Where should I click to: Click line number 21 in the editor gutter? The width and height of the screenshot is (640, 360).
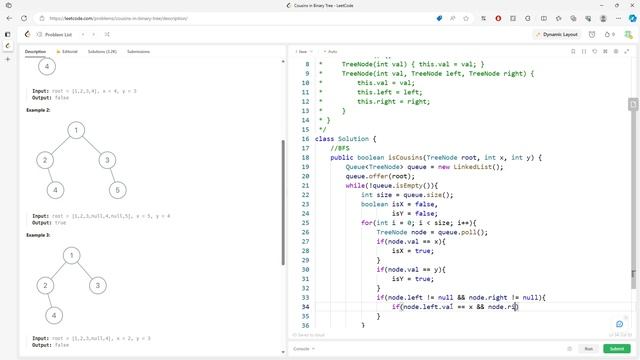pos(305,186)
